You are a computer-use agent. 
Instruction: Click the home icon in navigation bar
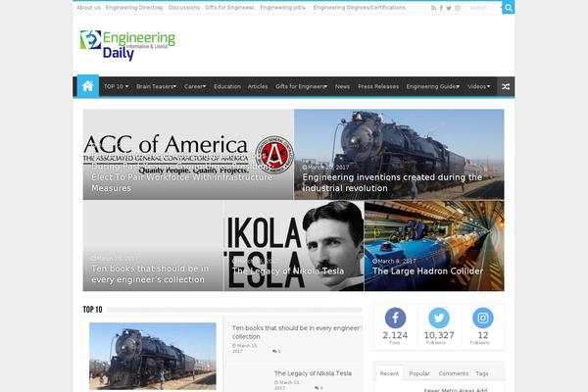(88, 86)
